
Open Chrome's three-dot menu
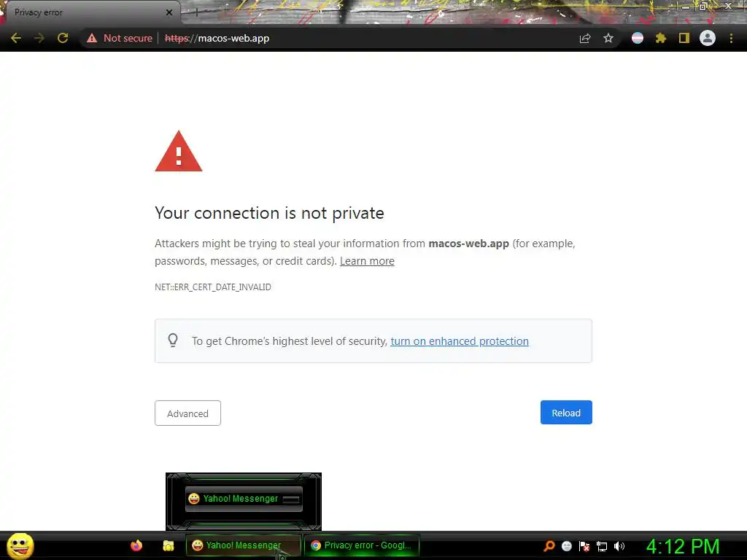731,38
